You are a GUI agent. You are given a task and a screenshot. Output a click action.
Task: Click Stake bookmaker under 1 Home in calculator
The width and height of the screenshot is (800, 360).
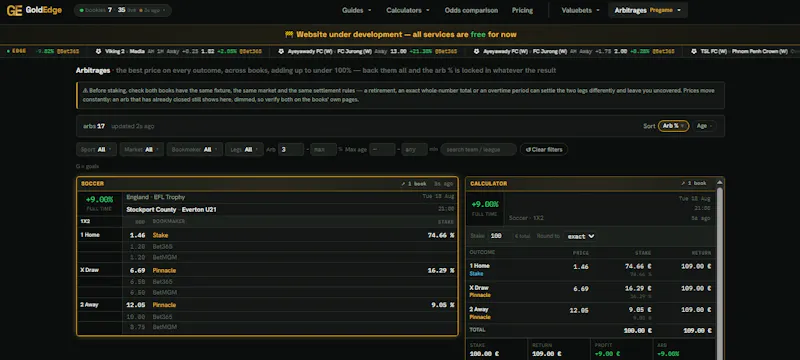[x=476, y=273]
